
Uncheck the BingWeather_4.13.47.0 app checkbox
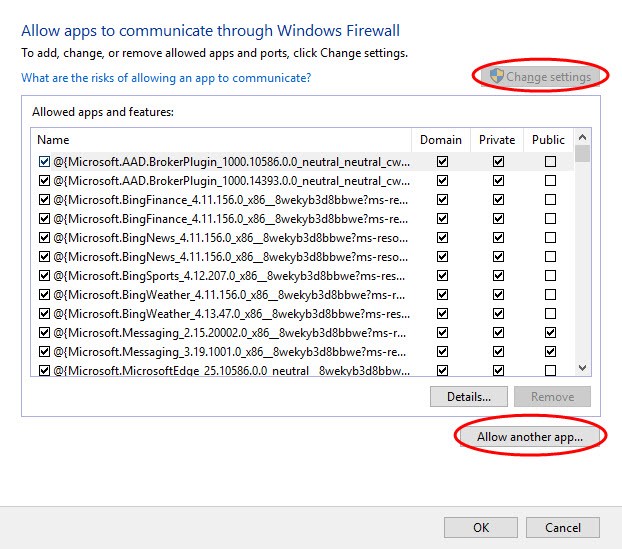pos(44,313)
